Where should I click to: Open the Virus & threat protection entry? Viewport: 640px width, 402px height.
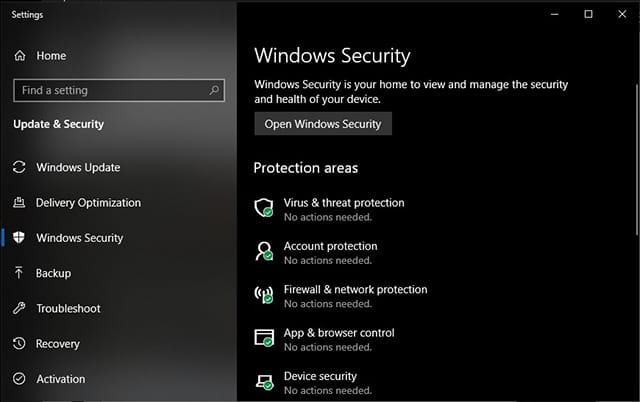(344, 203)
